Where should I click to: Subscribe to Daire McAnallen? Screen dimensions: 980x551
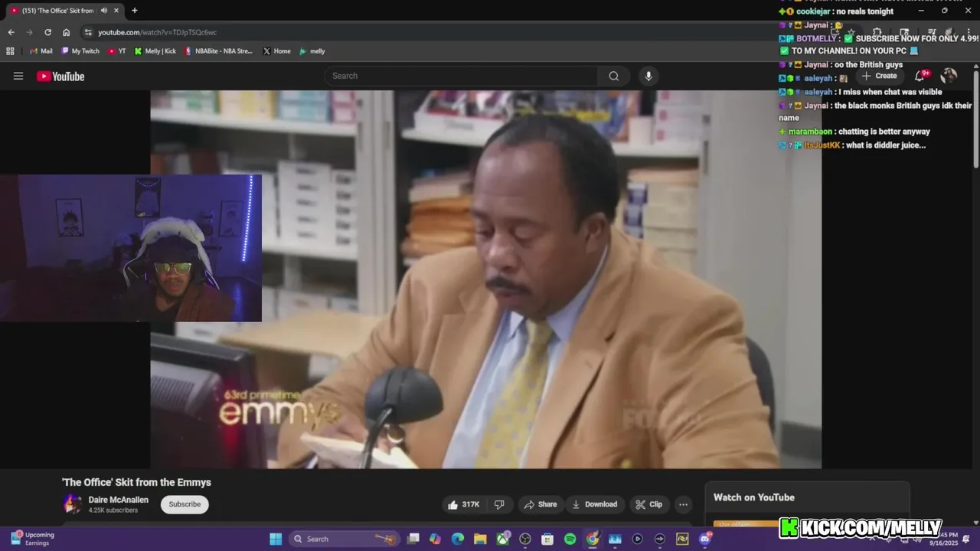[185, 504]
